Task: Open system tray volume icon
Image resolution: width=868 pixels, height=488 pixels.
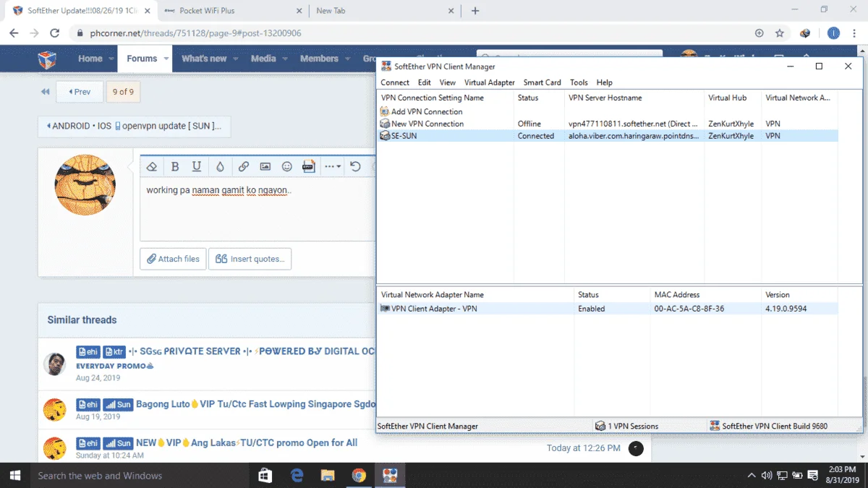Action: point(766,476)
